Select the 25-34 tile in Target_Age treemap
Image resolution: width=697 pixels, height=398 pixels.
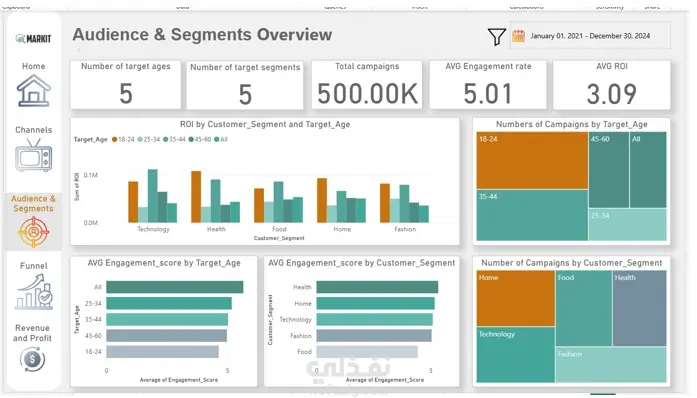628,225
